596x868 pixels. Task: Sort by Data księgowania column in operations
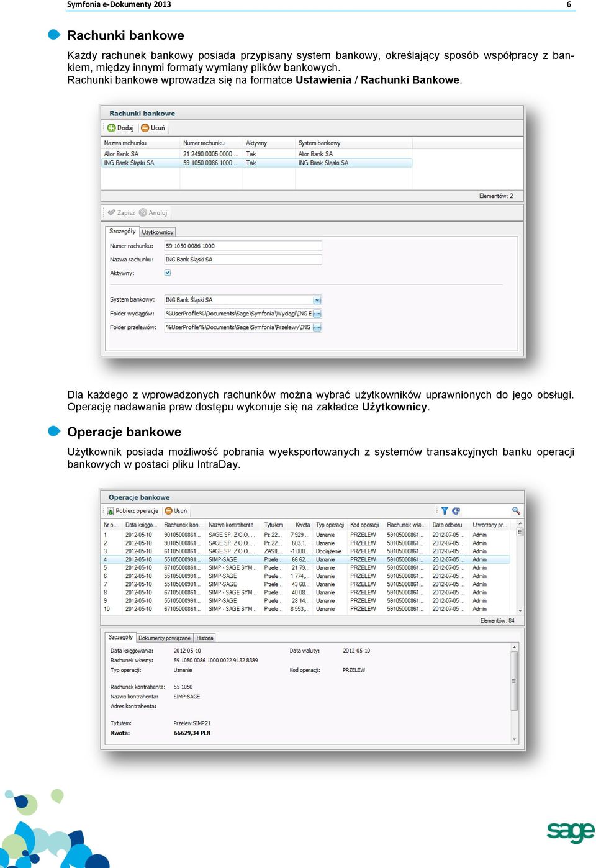pos(142,525)
